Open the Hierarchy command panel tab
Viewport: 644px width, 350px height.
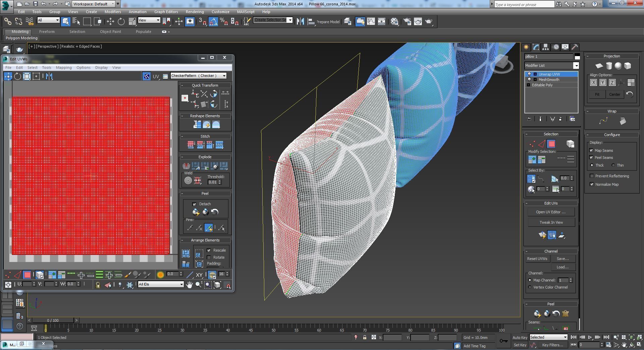click(x=546, y=47)
